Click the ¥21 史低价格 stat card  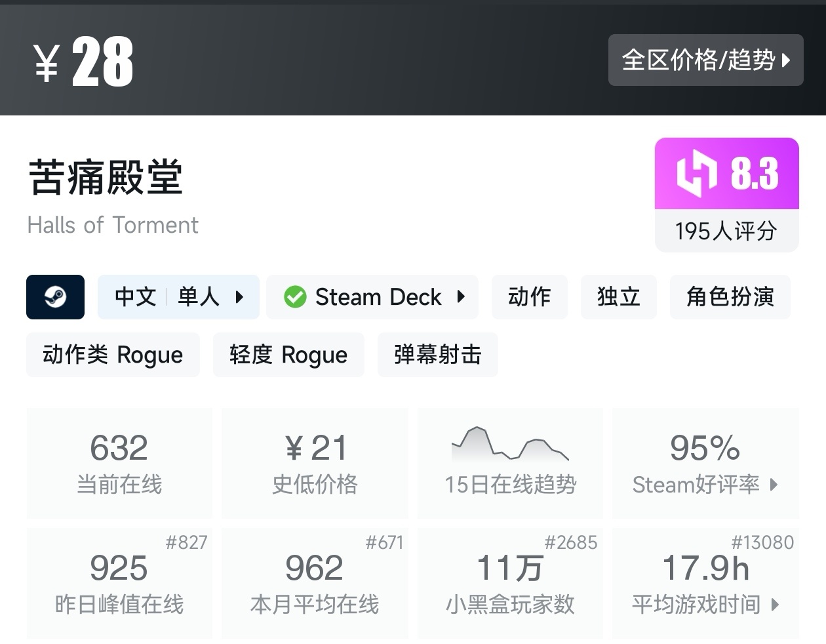click(315, 463)
